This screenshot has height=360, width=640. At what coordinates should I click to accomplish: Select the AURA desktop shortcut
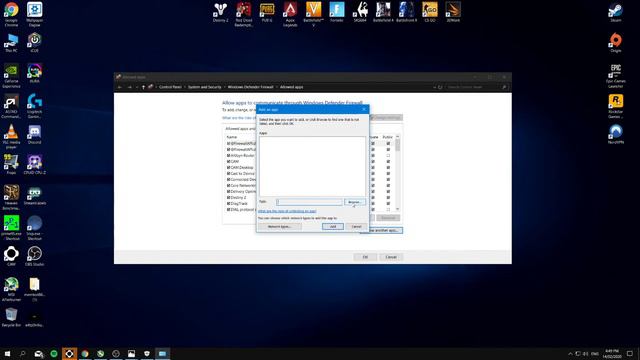click(35, 73)
